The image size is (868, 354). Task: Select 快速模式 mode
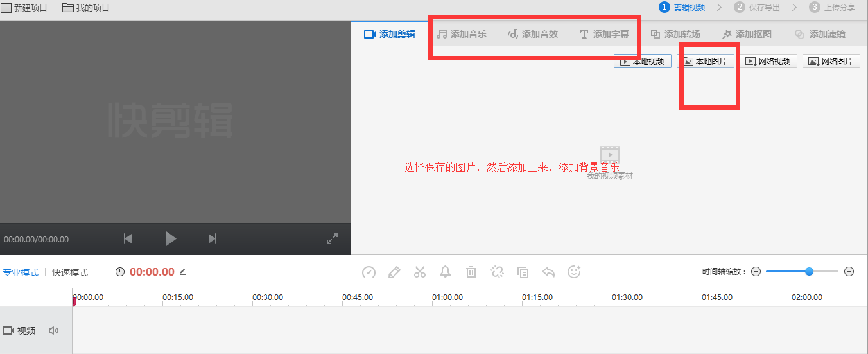(70, 272)
